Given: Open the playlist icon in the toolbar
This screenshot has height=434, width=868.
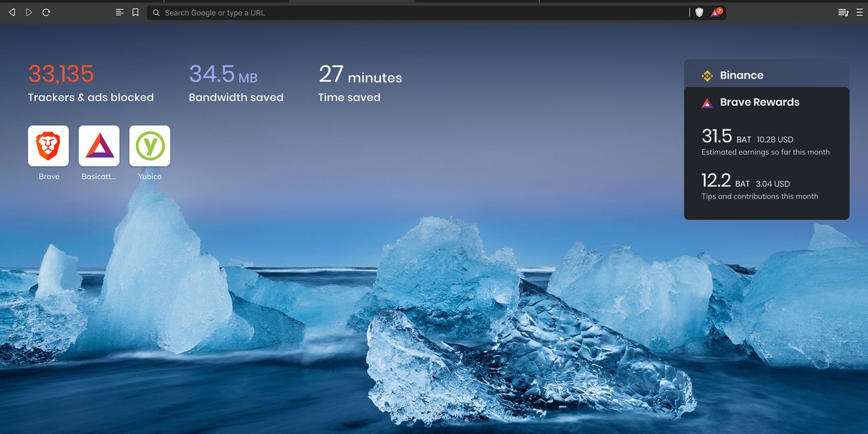Looking at the screenshot, I should [x=843, y=12].
